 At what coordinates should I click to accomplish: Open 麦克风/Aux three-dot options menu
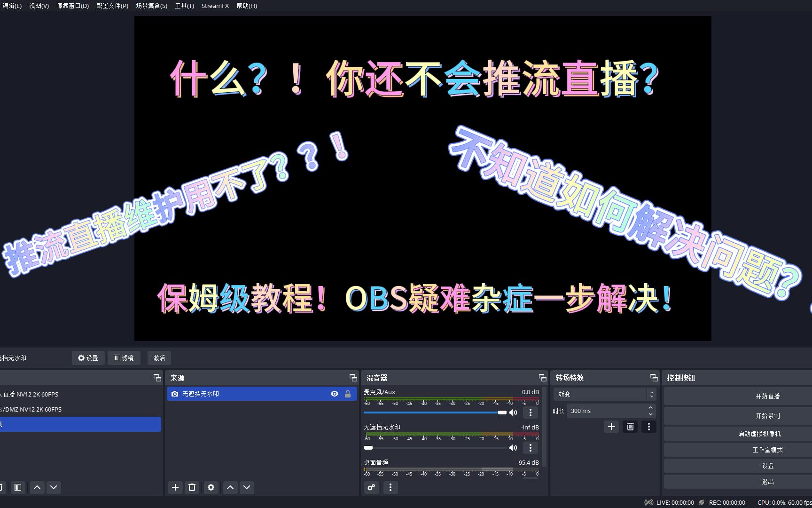coord(531,413)
